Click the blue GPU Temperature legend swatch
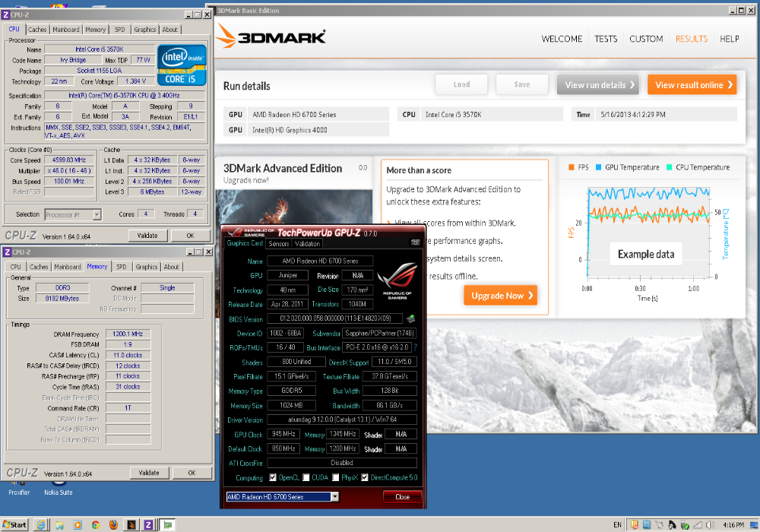 598,167
